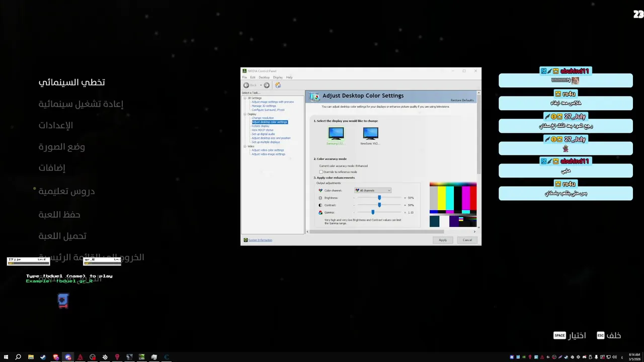Open the Color channel dropdown
This screenshot has width=644, height=362.
point(373,191)
